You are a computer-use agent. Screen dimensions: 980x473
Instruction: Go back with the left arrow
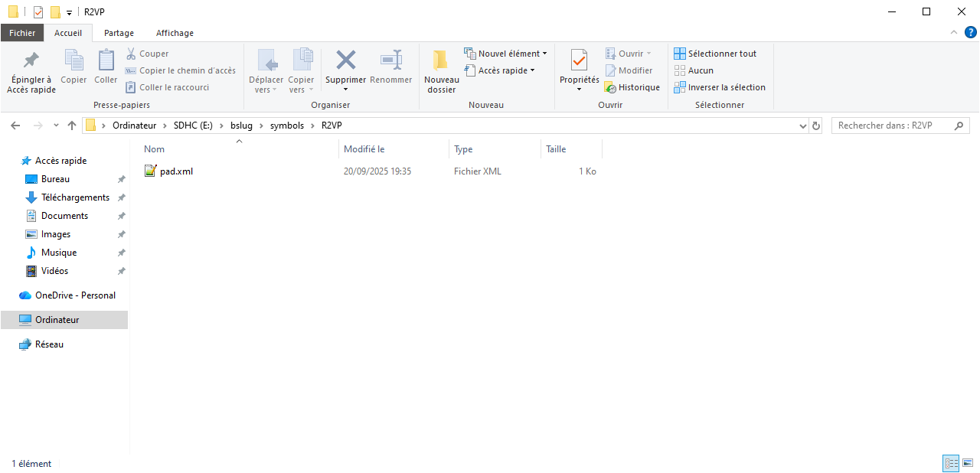[16, 126]
